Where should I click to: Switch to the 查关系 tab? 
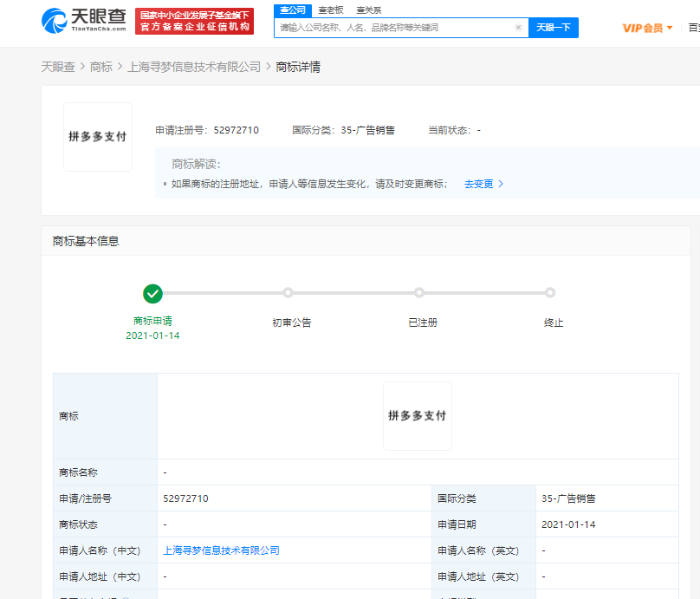[x=367, y=10]
